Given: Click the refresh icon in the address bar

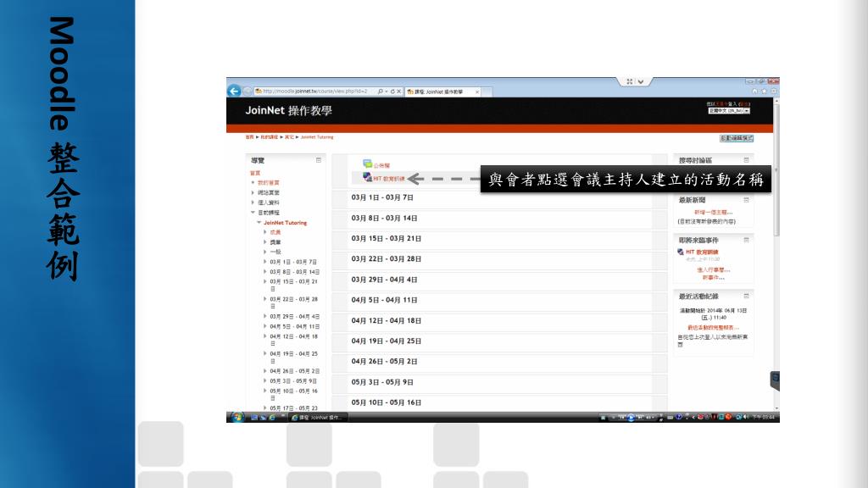Looking at the screenshot, I should pyautogui.click(x=392, y=91).
